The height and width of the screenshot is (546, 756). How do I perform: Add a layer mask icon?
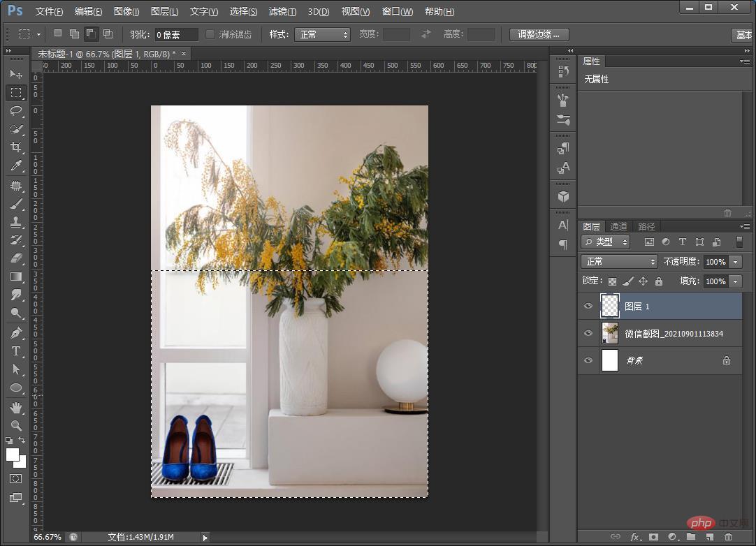653,536
